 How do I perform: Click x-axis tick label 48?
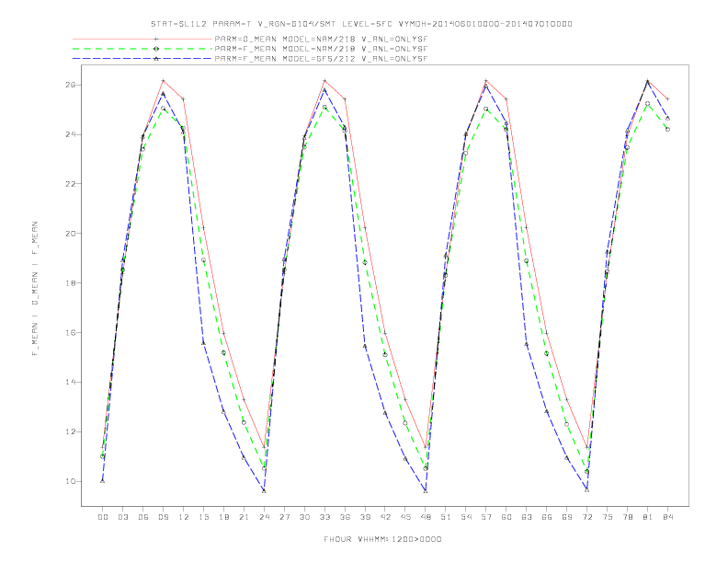click(426, 517)
